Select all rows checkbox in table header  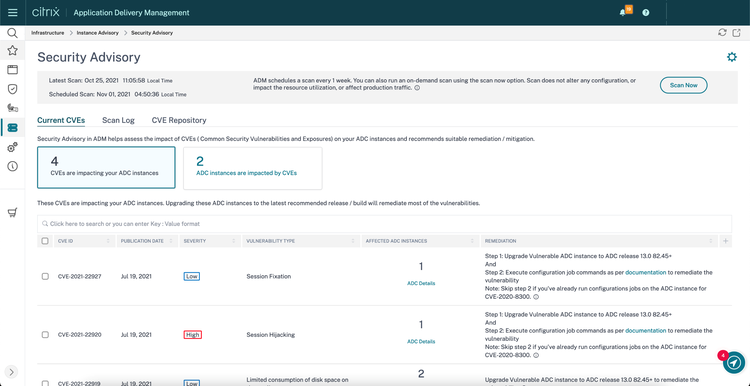click(45, 241)
